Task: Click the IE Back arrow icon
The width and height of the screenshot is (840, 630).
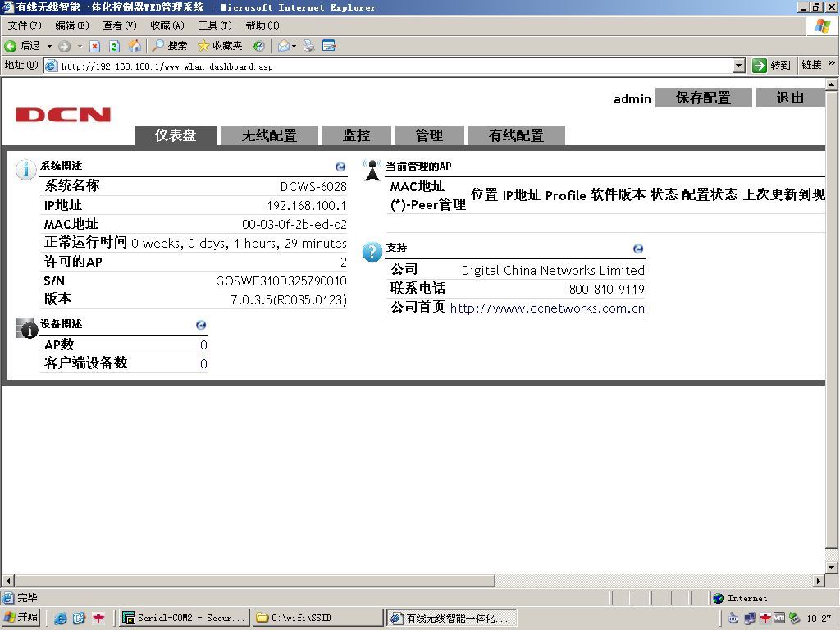Action: pyautogui.click(x=10, y=46)
